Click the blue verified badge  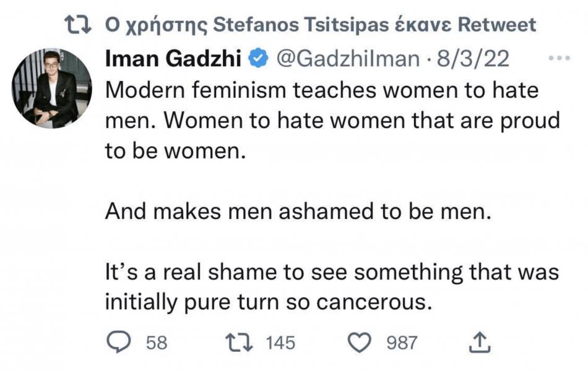coord(258,59)
